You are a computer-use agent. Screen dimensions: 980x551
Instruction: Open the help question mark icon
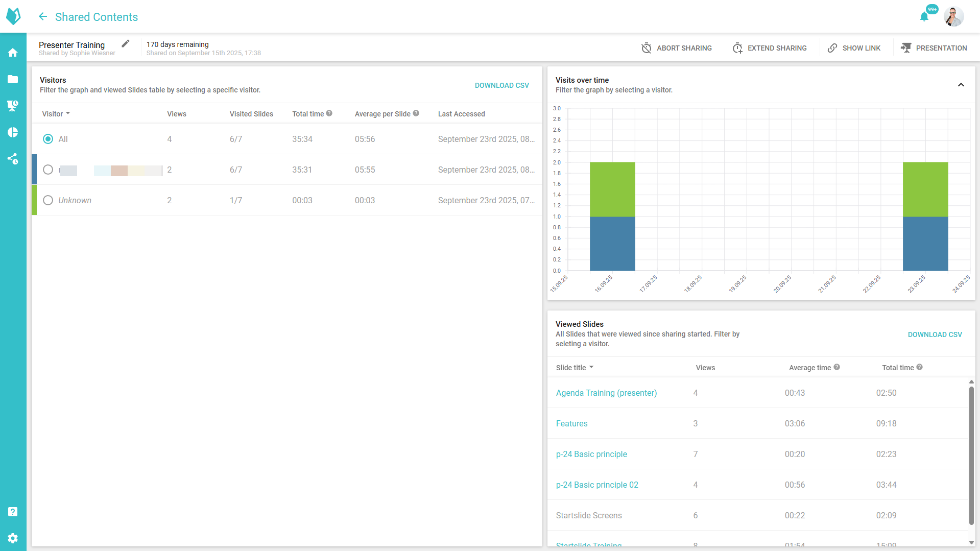point(13,512)
